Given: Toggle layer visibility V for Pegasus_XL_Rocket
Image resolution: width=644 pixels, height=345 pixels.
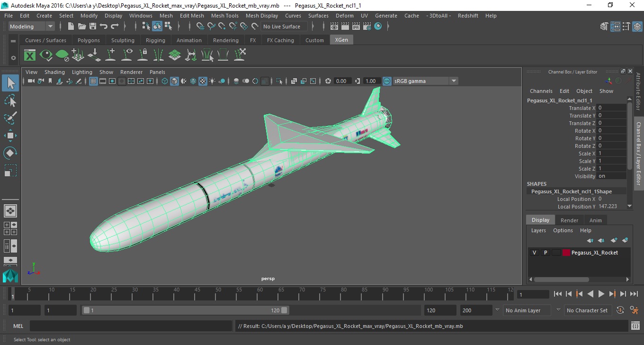Looking at the screenshot, I should [x=534, y=253].
